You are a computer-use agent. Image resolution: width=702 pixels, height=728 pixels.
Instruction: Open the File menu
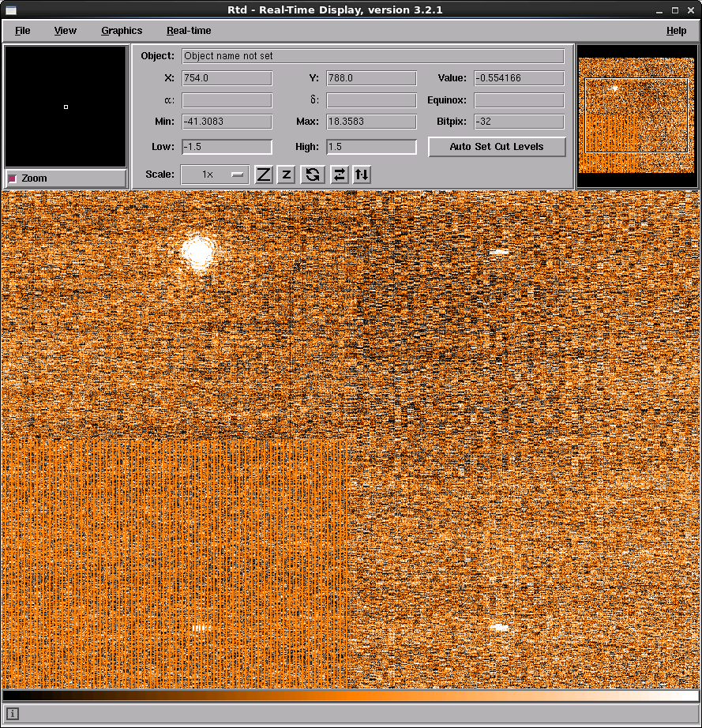point(23,31)
